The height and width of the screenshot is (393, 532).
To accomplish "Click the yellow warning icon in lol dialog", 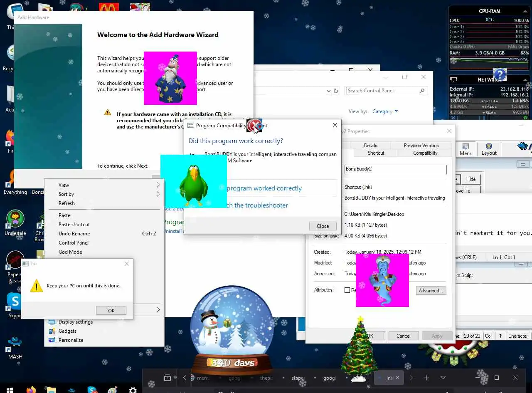I will (x=37, y=286).
